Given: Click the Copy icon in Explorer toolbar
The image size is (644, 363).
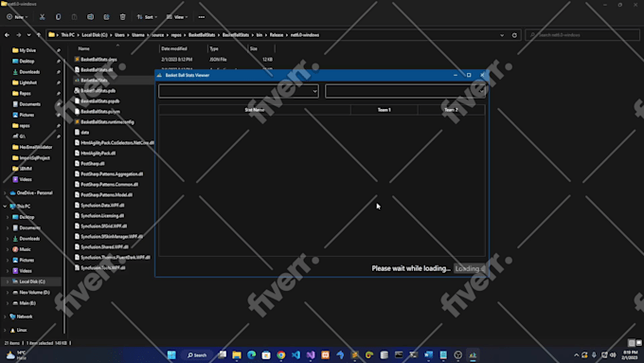Looking at the screenshot, I should pyautogui.click(x=58, y=17).
